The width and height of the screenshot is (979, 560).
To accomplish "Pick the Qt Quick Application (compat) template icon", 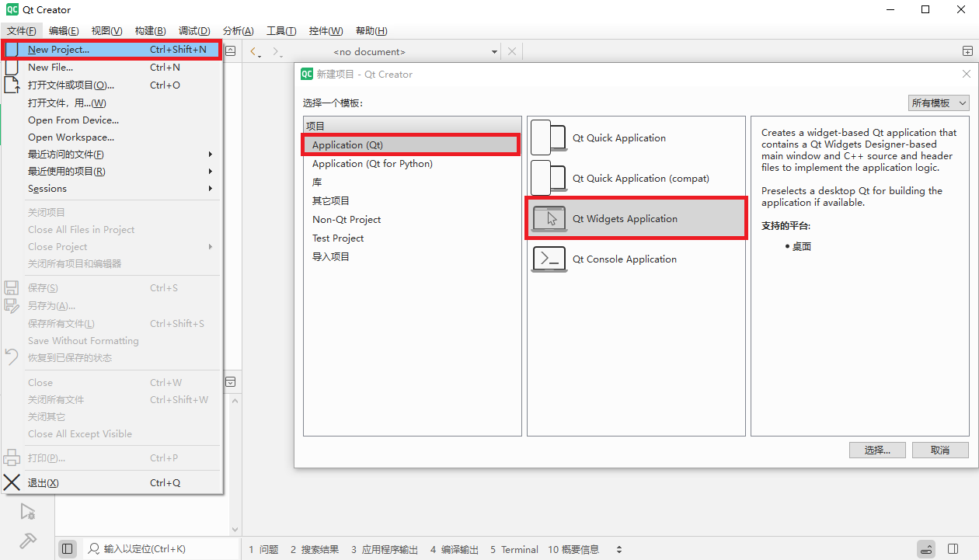I will pyautogui.click(x=549, y=178).
